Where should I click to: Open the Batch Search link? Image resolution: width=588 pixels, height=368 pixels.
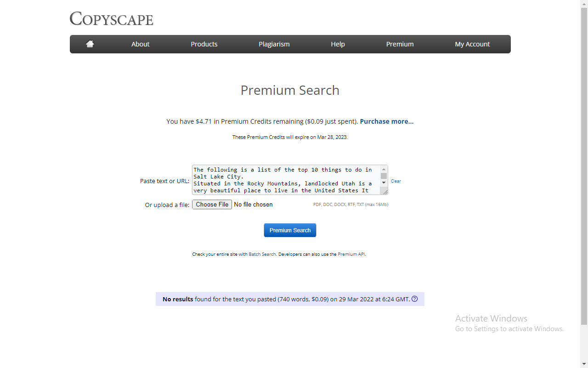coord(262,254)
